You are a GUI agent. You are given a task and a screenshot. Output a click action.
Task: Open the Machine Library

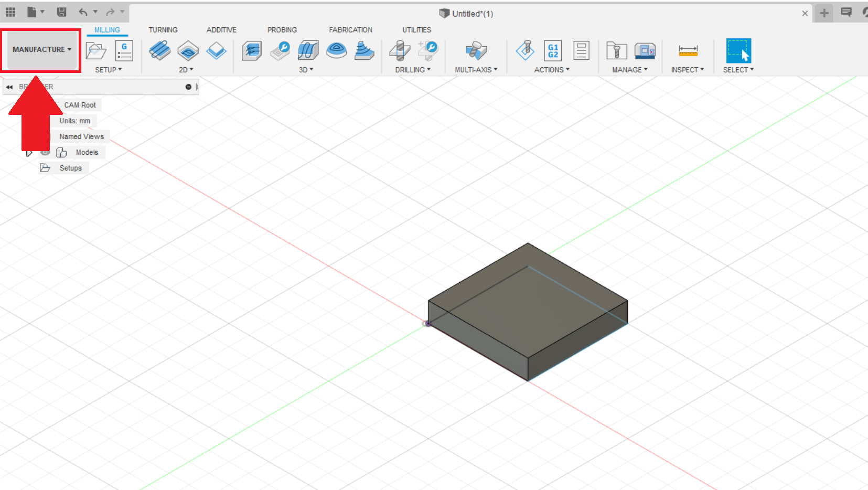pos(645,51)
